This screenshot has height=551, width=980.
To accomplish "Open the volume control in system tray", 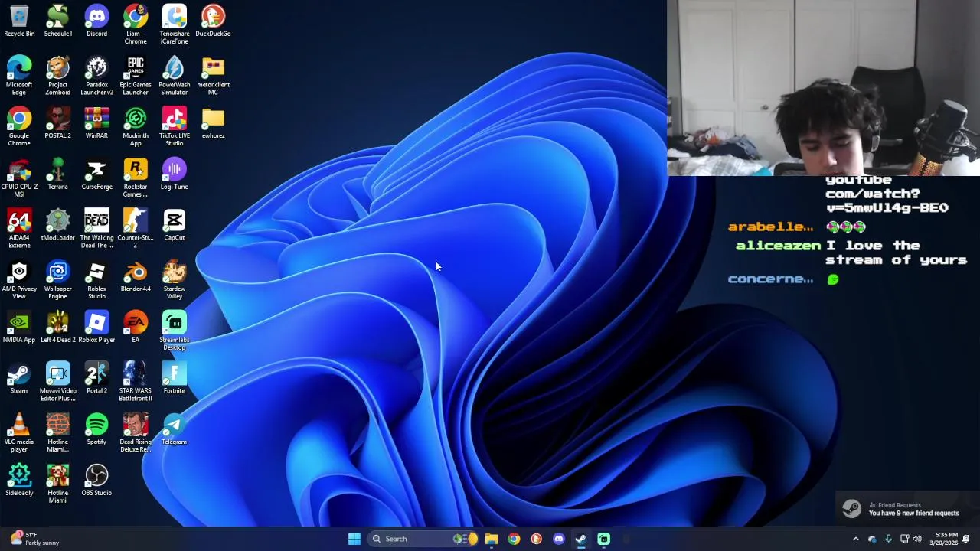I will [x=917, y=539].
